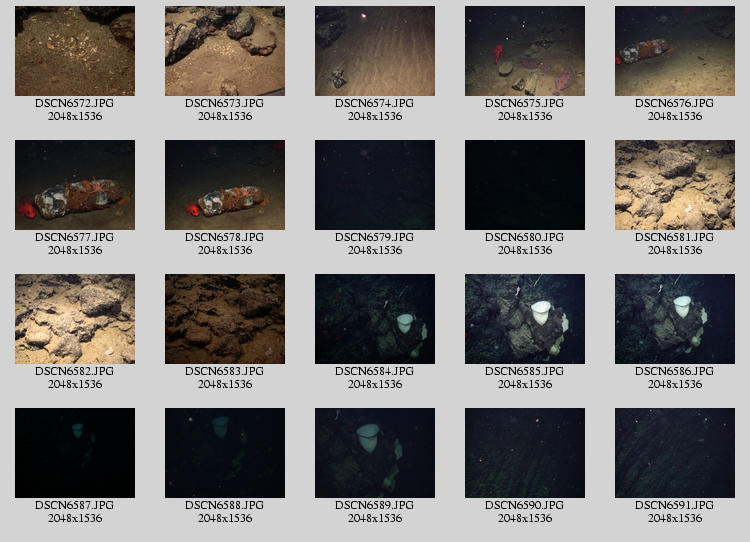This screenshot has width=750, height=542.
Task: Open DSCN6578.JPG thumbnail image
Action: 225,185
